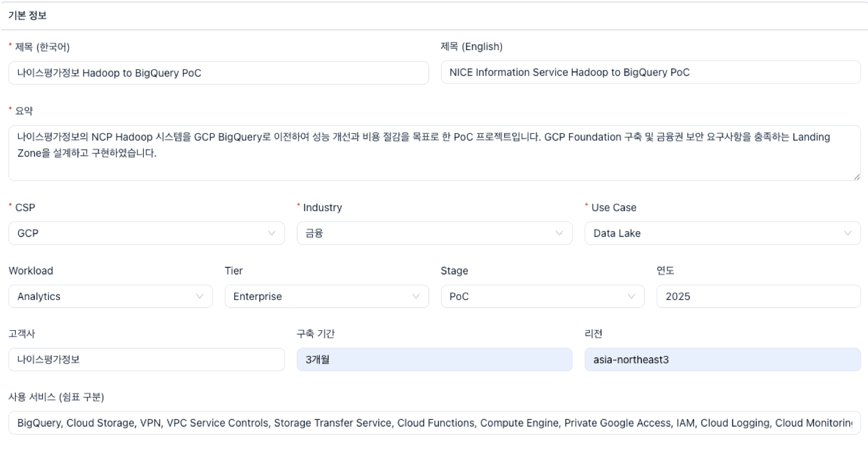
Task: Click the CSP field label
Action: click(25, 208)
